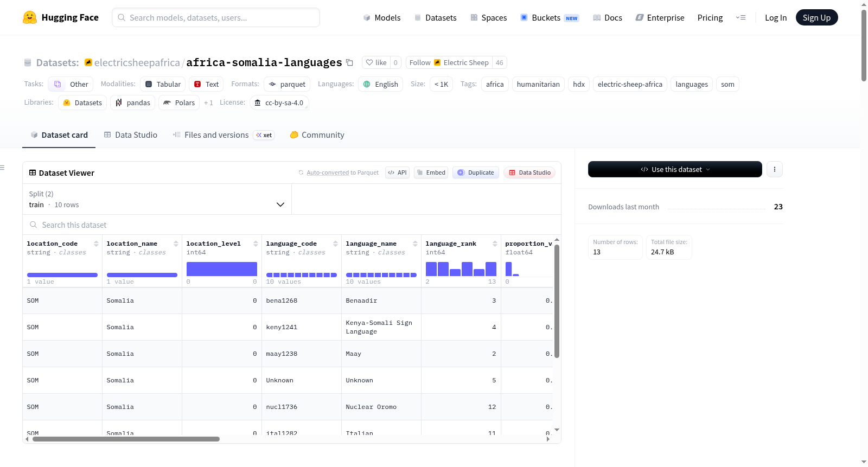Click the humanitarian tag
The width and height of the screenshot is (868, 467).
pos(538,84)
